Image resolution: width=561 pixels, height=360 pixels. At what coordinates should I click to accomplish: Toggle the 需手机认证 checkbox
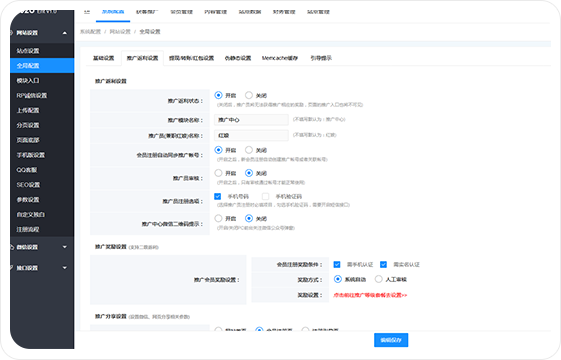(337, 264)
